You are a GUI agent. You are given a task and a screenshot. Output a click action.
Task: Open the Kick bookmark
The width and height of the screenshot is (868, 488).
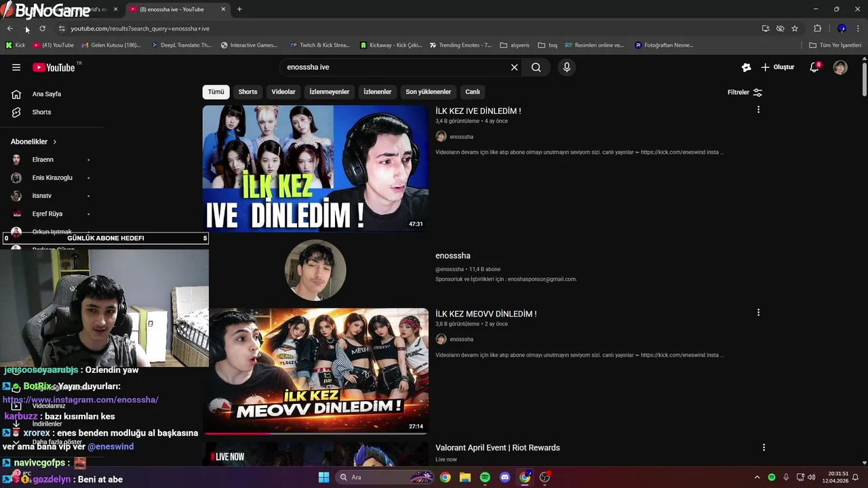point(15,45)
